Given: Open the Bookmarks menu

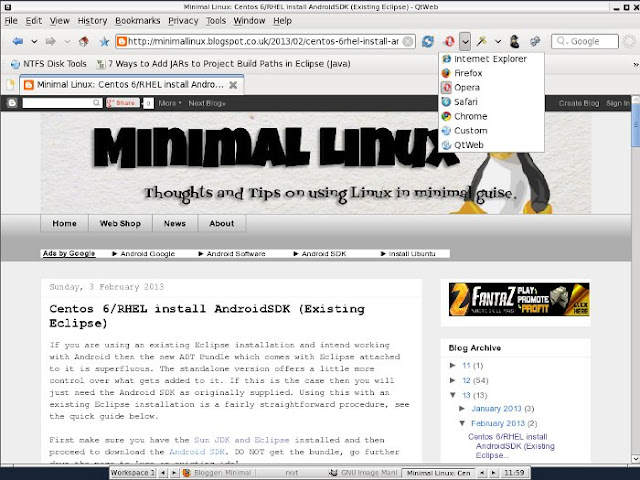Looking at the screenshot, I should coord(138,20).
